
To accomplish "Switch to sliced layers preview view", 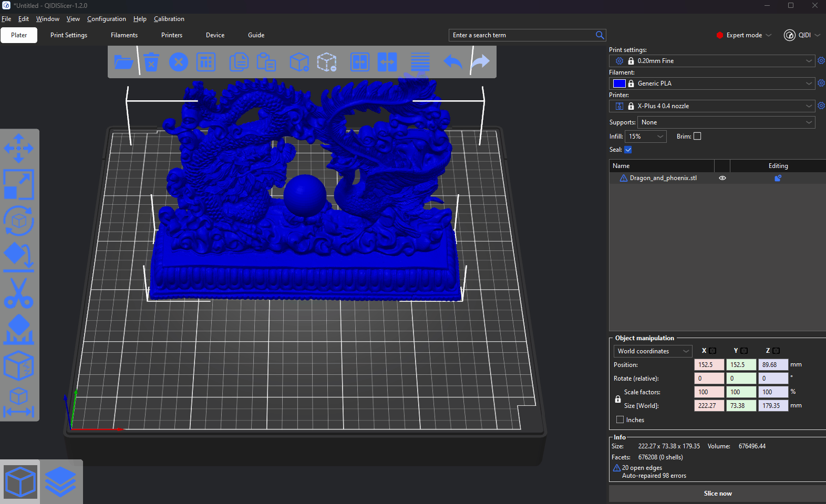I will pos(61,481).
